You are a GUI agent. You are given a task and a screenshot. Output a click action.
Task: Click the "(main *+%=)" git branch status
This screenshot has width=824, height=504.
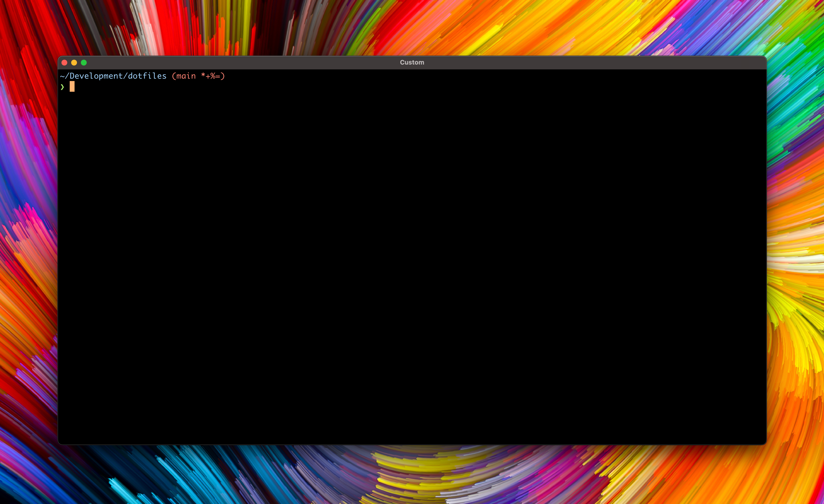(x=198, y=76)
